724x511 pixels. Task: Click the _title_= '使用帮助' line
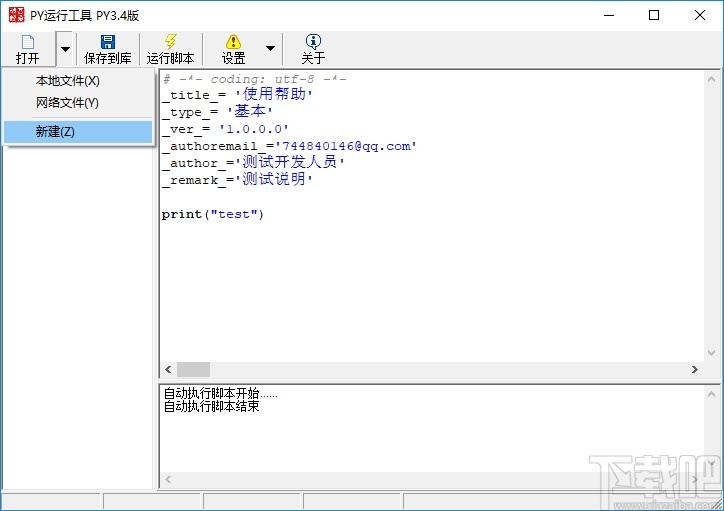pos(237,95)
